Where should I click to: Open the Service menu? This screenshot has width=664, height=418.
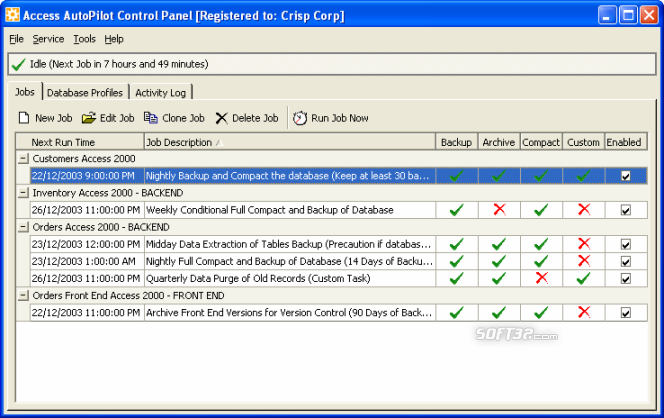pos(48,39)
